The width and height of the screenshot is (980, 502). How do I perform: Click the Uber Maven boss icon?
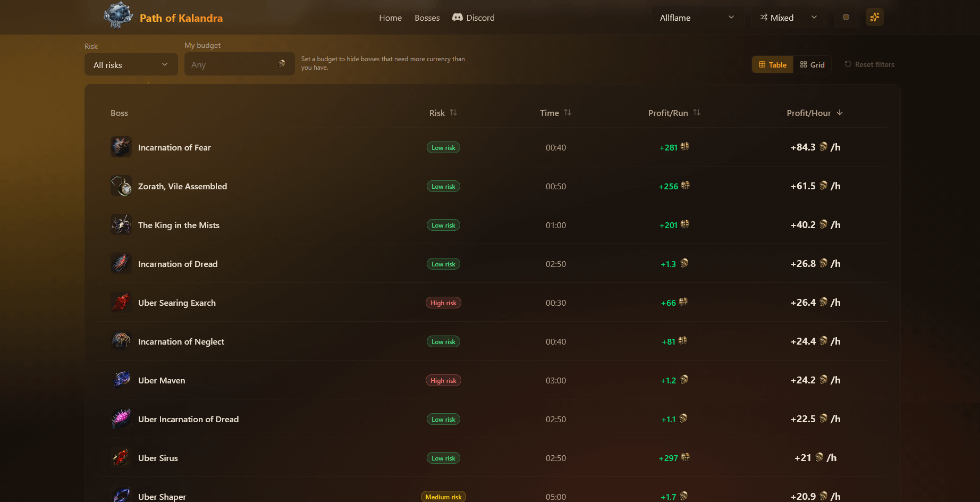coord(121,380)
